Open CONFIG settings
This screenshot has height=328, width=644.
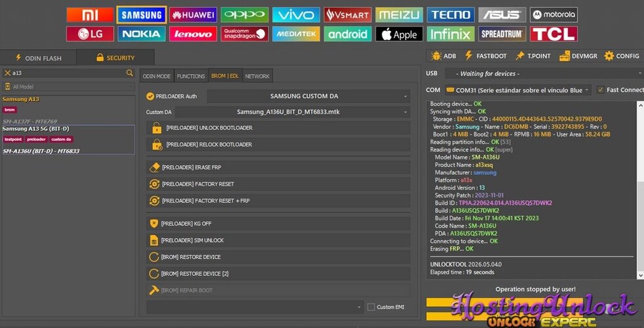(x=622, y=56)
